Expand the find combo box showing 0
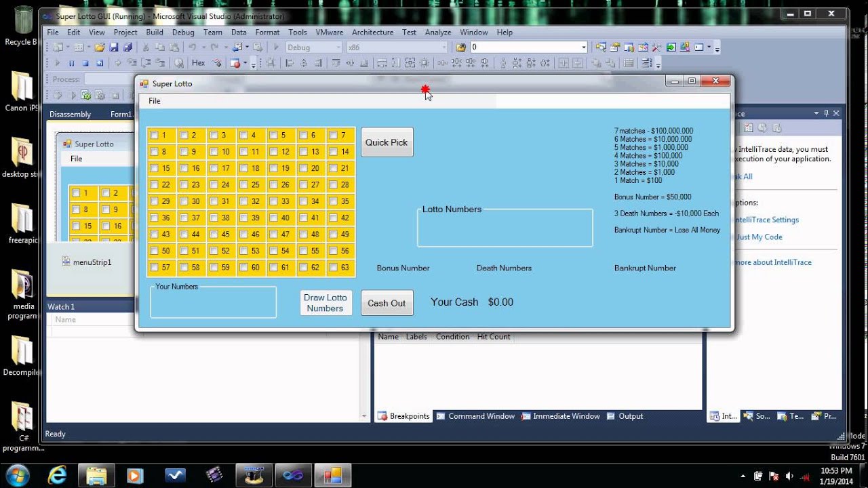Image resolution: width=868 pixels, height=488 pixels. point(583,47)
